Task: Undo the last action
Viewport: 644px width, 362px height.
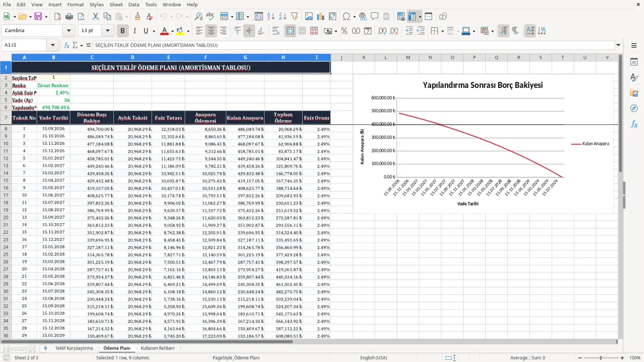Action: (163, 17)
